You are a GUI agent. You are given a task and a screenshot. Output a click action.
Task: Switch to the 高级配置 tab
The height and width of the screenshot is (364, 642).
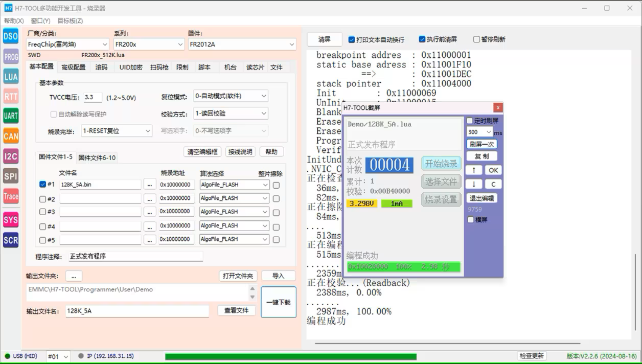(74, 67)
